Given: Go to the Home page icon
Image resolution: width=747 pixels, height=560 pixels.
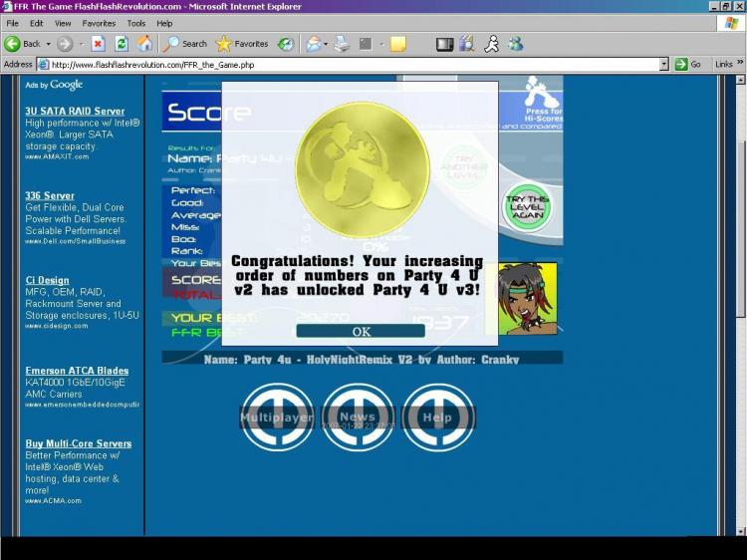Looking at the screenshot, I should pyautogui.click(x=144, y=44).
